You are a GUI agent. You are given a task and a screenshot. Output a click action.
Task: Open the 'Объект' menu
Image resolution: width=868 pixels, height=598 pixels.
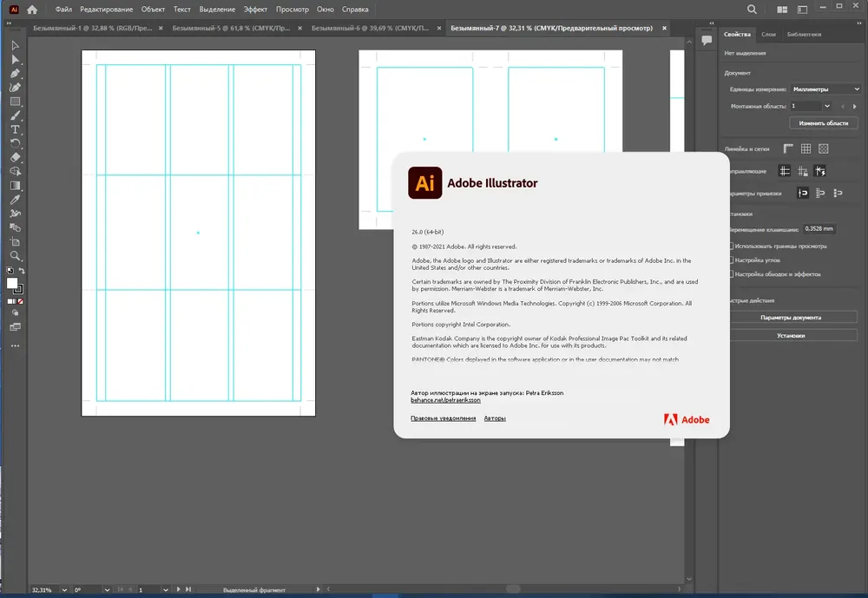[153, 10]
